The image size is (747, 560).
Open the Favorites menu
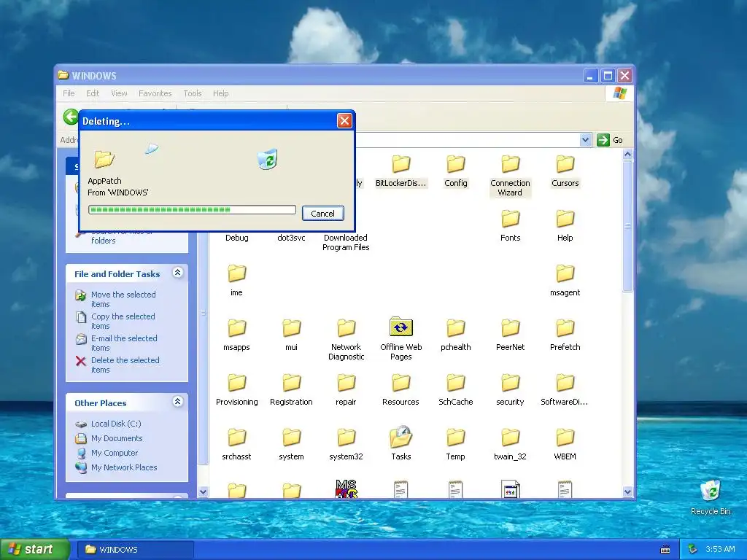[x=155, y=93]
